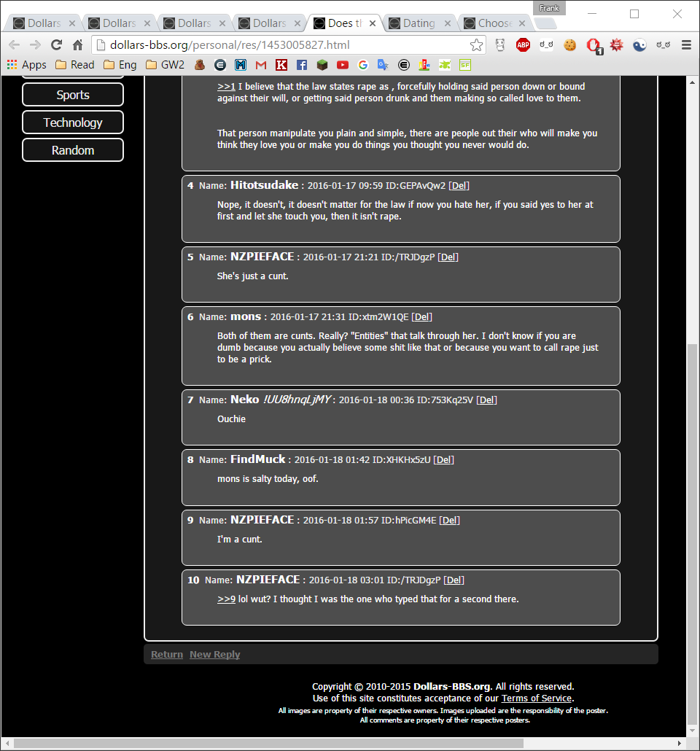The image size is (700, 751).
Task: Click the Frank profile button
Action: [549, 8]
